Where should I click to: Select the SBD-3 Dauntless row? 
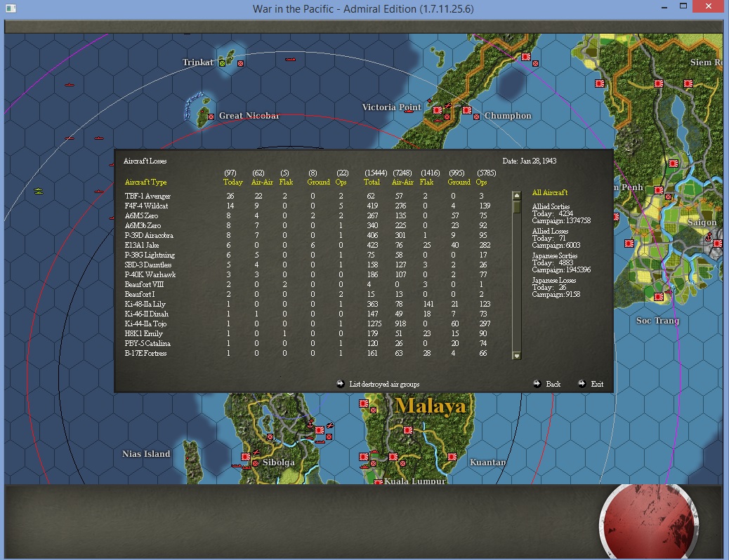(307, 265)
